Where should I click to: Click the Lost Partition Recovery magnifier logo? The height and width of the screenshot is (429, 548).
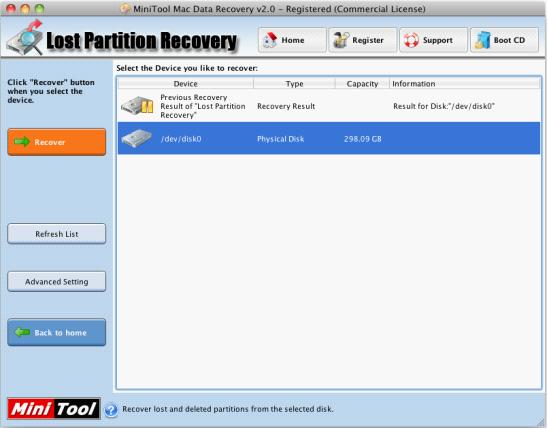coord(25,38)
